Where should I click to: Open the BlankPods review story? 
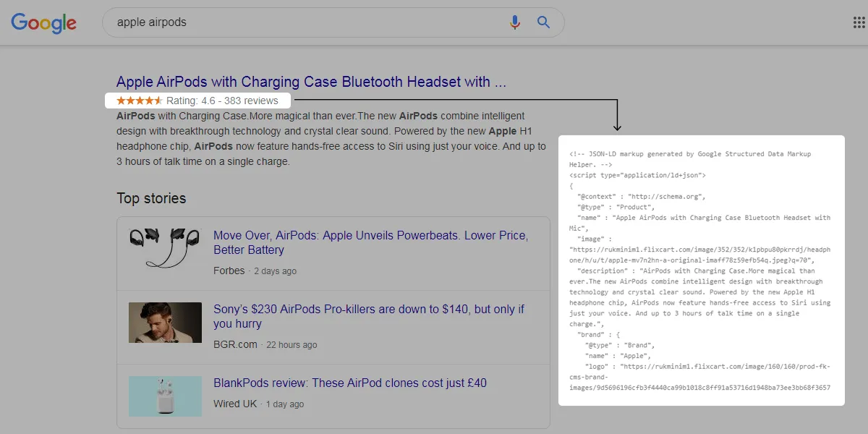pos(350,383)
